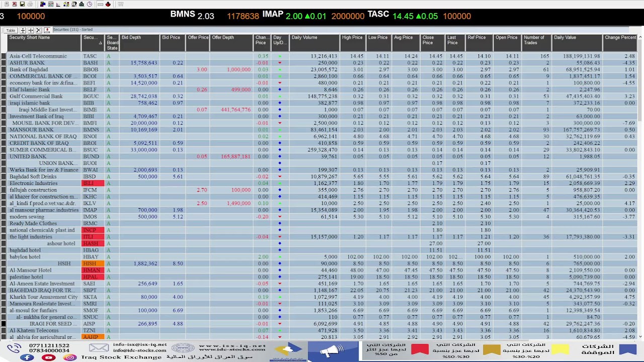The height and width of the screenshot is (362, 644).
Task: Click the Offer Depth column header
Action: pyautogui.click(x=231, y=42)
